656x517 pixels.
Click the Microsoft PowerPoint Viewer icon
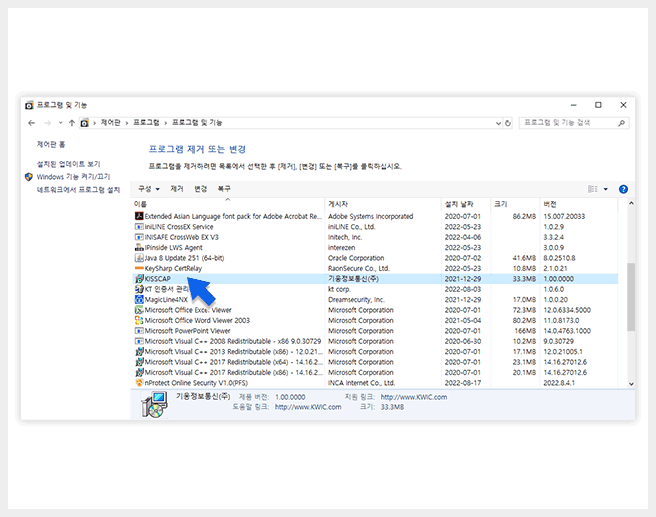point(139,331)
